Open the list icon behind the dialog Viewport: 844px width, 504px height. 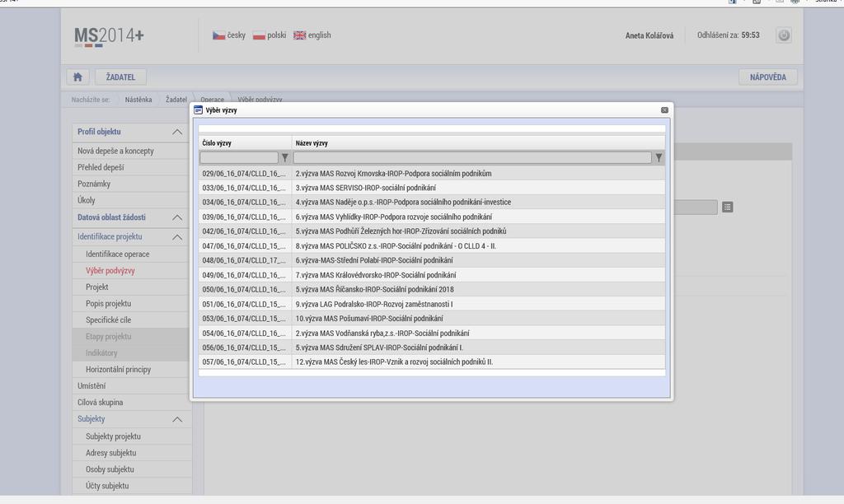(727, 207)
